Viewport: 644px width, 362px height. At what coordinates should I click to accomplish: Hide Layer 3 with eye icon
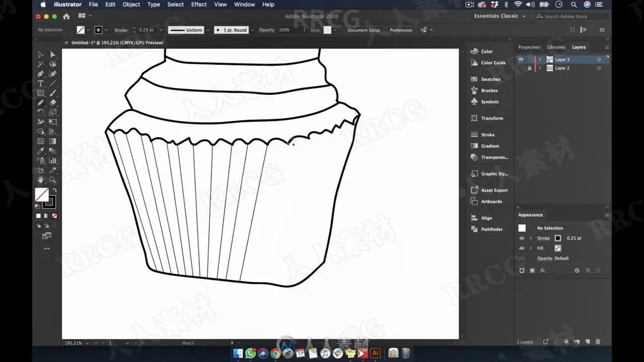coord(521,60)
